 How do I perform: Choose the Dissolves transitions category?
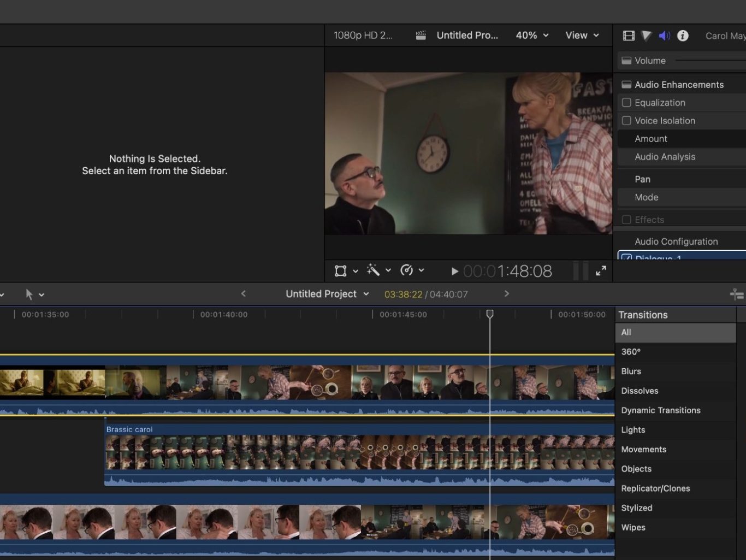coord(676,391)
